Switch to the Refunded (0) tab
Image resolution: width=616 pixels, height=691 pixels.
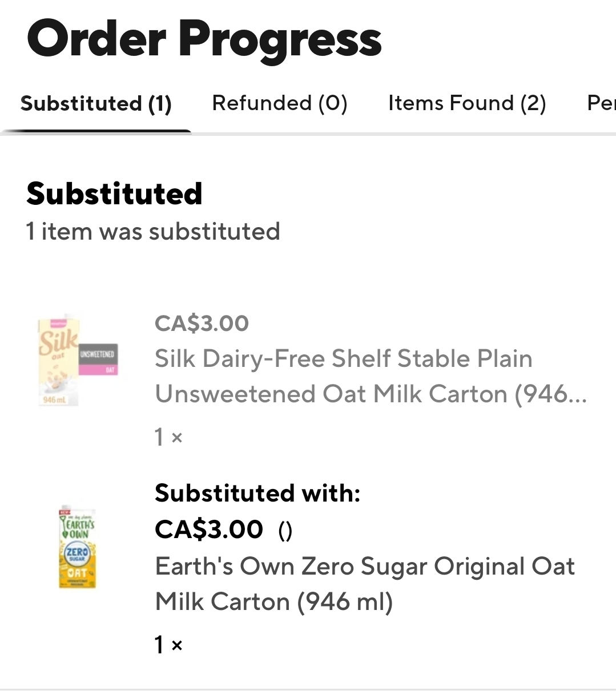tap(280, 103)
